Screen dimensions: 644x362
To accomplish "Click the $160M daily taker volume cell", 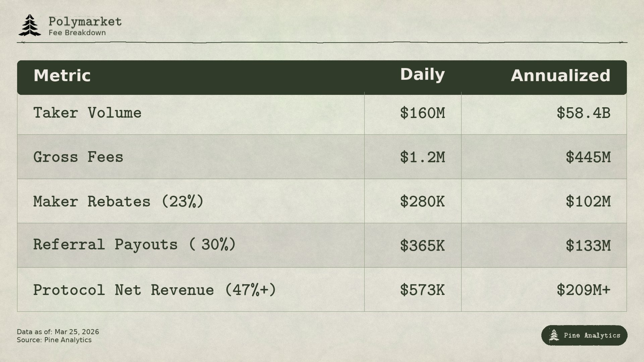I will click(x=422, y=113).
